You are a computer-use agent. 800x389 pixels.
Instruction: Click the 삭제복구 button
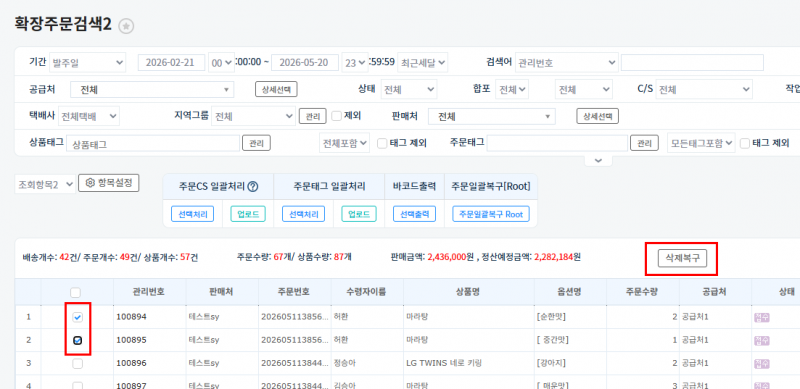point(682,258)
